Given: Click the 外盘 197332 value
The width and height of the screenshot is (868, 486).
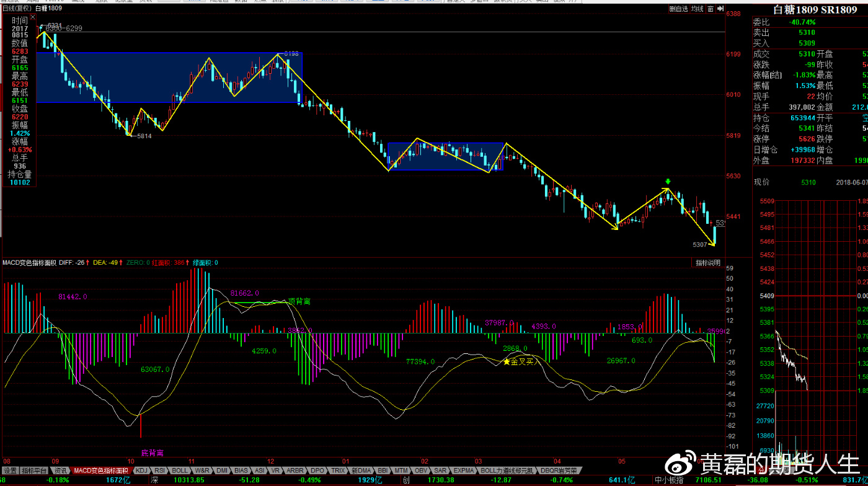Looking at the screenshot, I should [x=802, y=160].
